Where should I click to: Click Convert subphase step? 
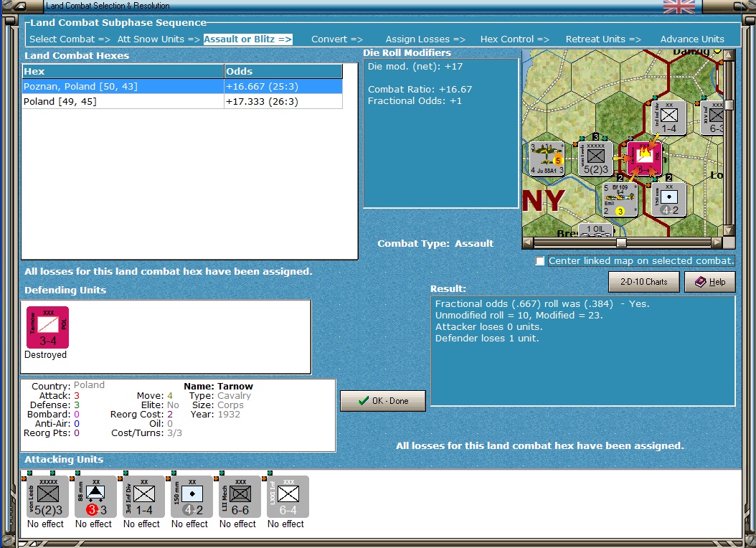[x=337, y=39]
